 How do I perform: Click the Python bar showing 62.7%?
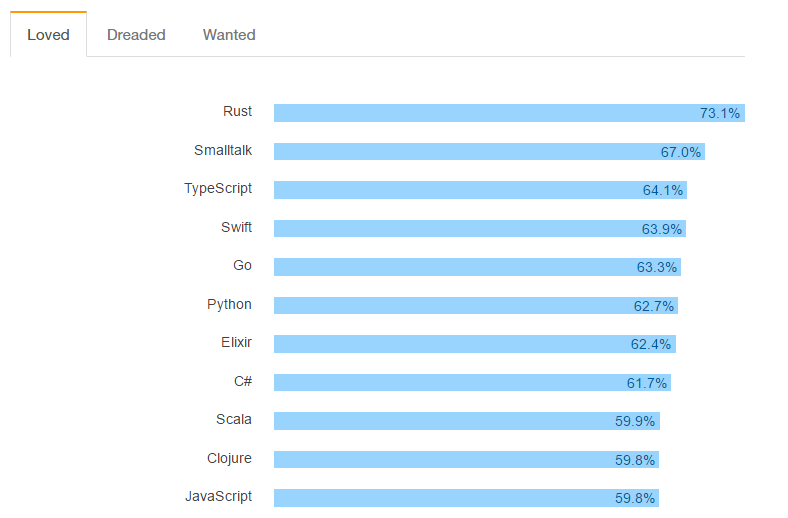point(476,305)
